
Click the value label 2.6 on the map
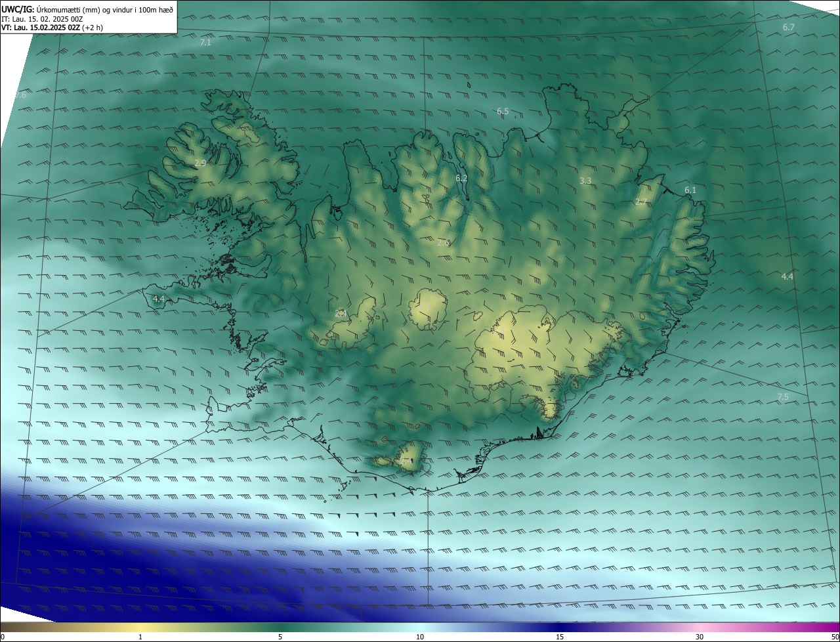point(444,242)
